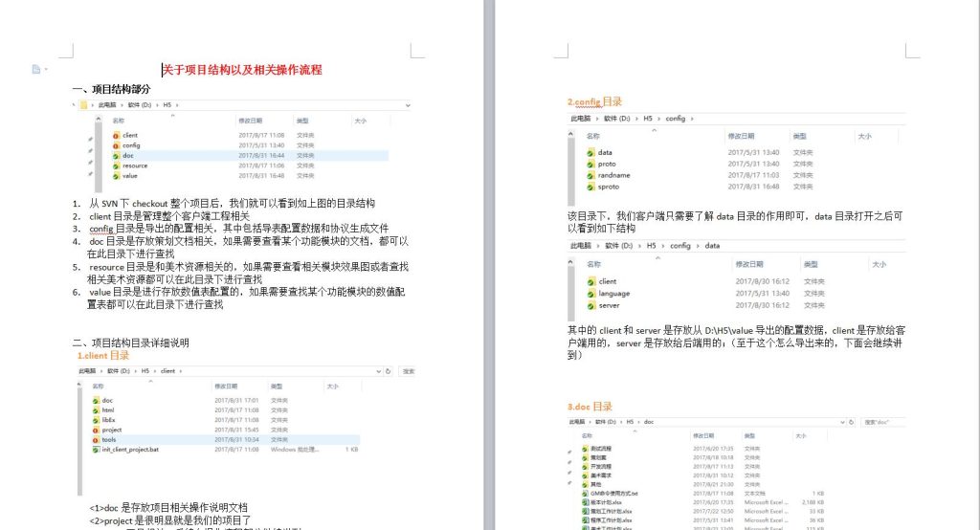Click the GM命令使用方式.txt file icon

tap(586, 494)
